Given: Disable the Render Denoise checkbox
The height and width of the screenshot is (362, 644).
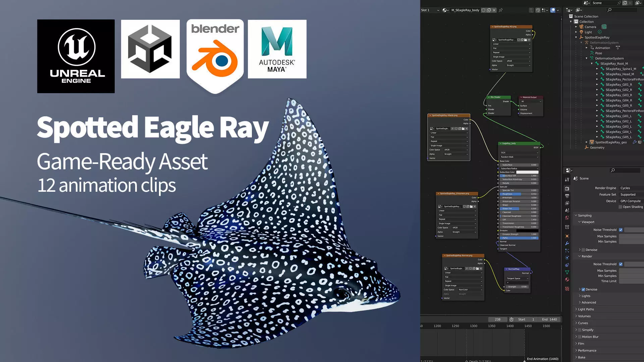Looking at the screenshot, I should click(x=583, y=289).
